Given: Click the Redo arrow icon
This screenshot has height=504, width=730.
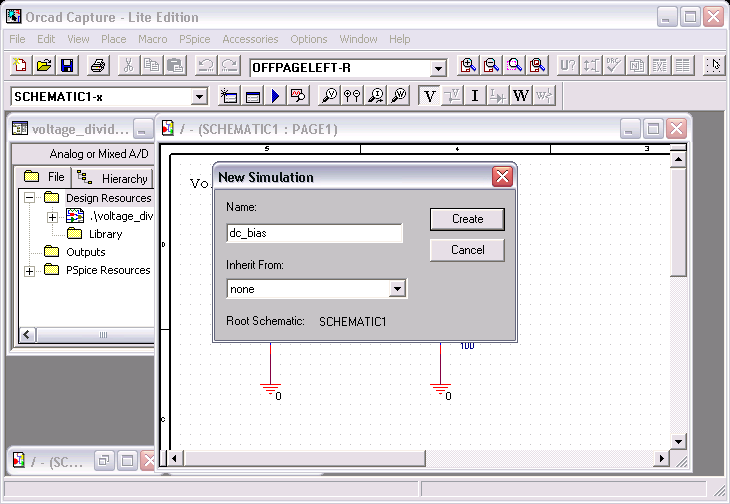Looking at the screenshot, I should 229,66.
